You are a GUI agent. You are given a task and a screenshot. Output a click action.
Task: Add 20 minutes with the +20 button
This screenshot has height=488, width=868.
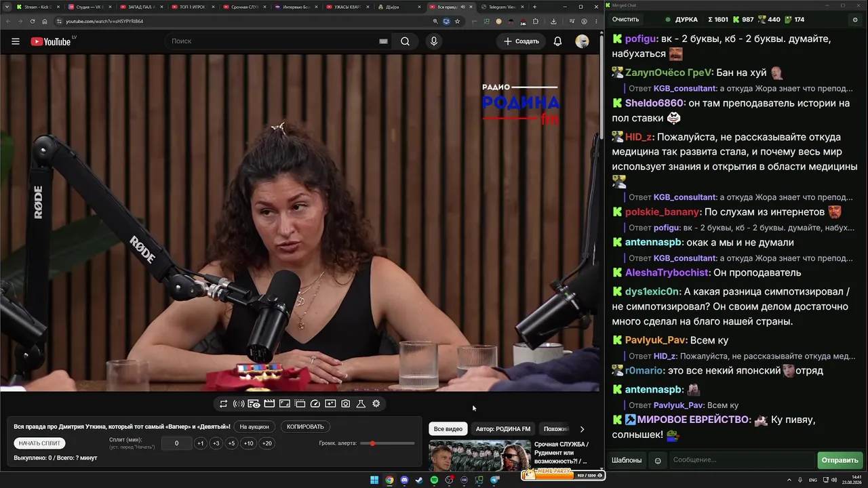pos(267,443)
